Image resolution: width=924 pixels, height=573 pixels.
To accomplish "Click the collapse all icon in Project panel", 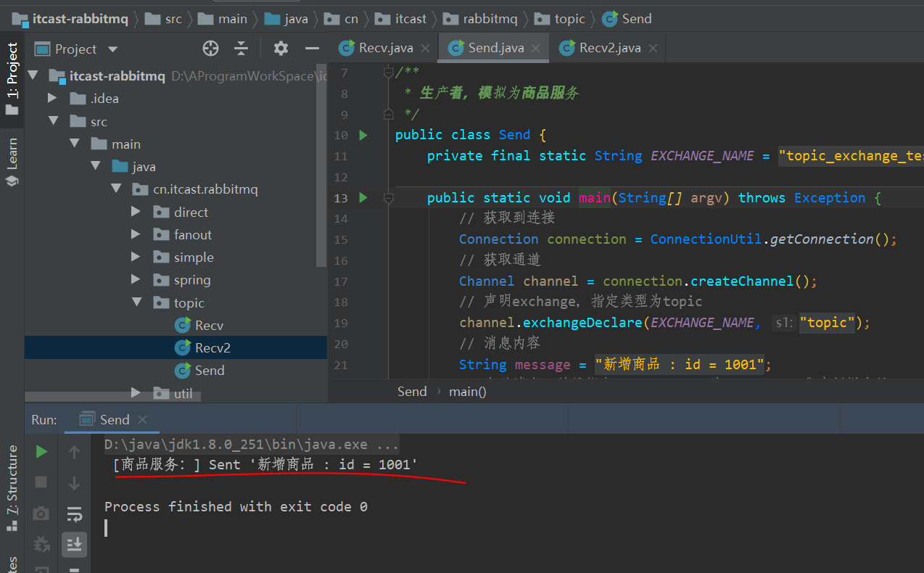I will click(x=242, y=49).
